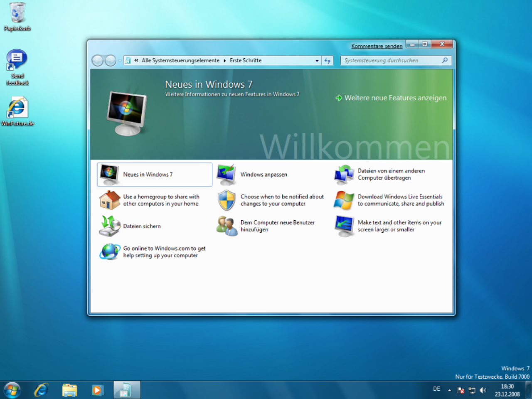532x399 pixels.
Task: Click Weitere neue Features anzeigen link
Action: click(391, 98)
